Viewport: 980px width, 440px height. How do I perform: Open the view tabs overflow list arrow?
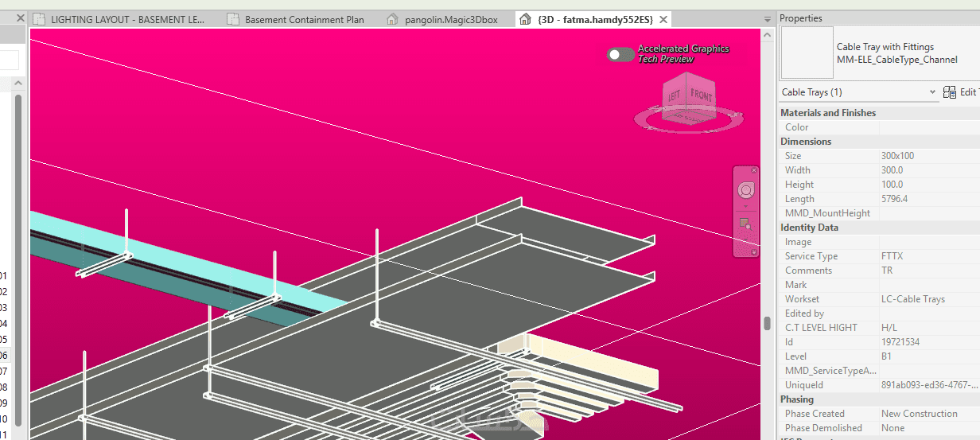(767, 19)
